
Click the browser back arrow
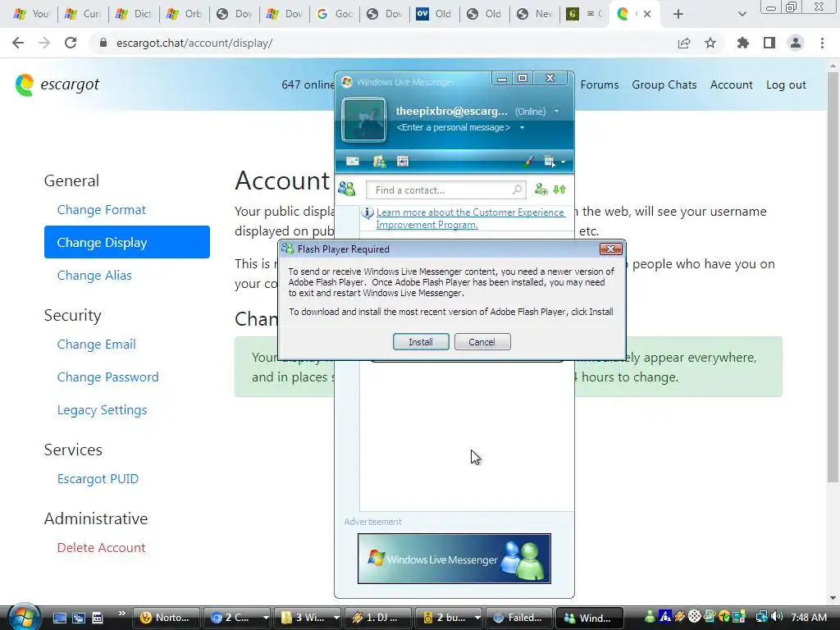coord(18,43)
